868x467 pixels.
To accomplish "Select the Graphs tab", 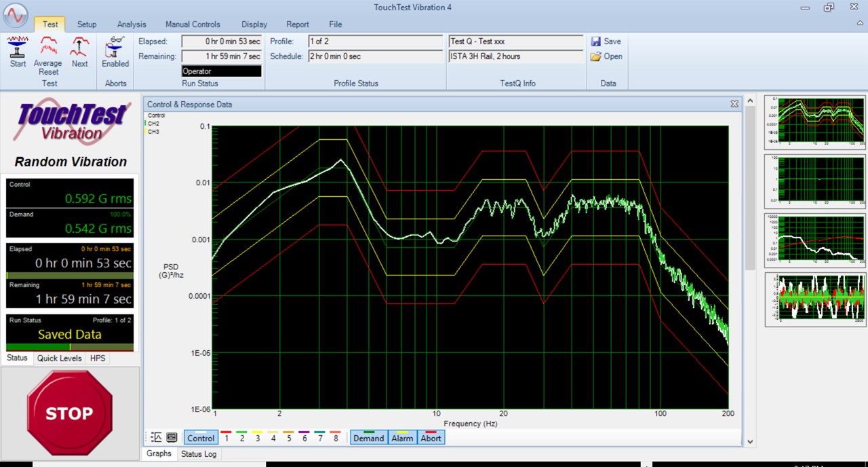I will pyautogui.click(x=159, y=453).
